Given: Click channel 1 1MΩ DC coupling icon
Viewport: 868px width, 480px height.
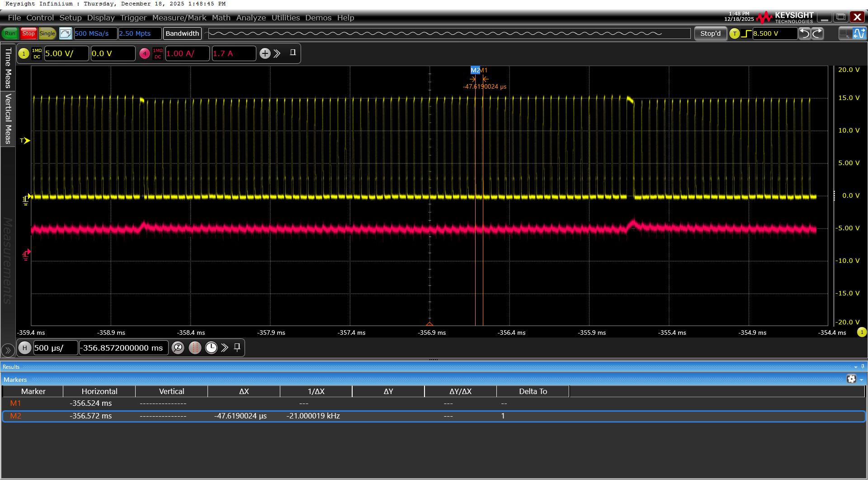Looking at the screenshot, I should point(37,53).
